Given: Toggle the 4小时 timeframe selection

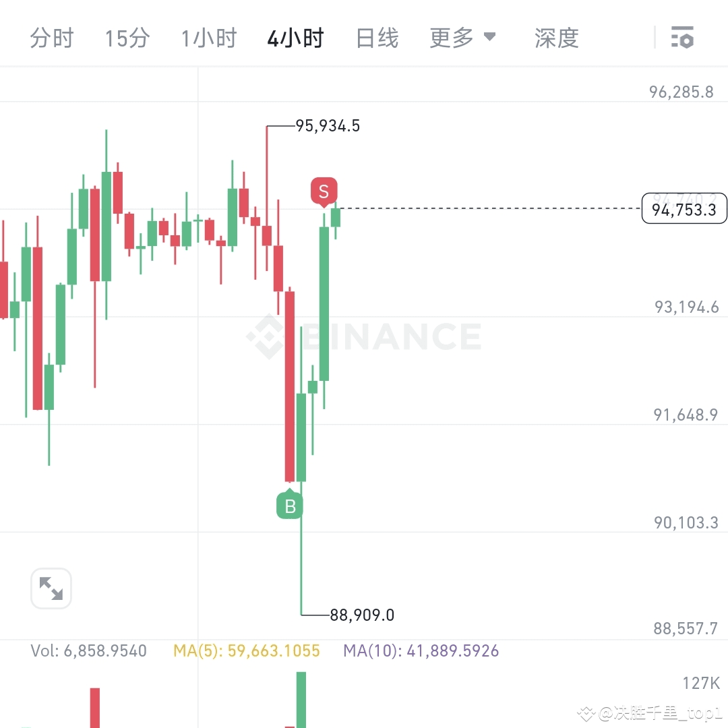Looking at the screenshot, I should [295, 38].
